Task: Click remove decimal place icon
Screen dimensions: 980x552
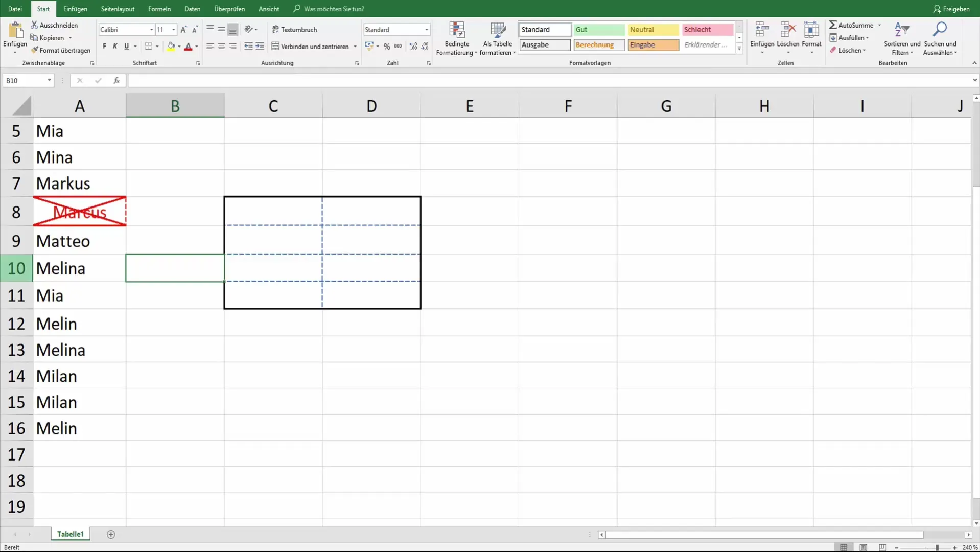Action: coord(425,47)
